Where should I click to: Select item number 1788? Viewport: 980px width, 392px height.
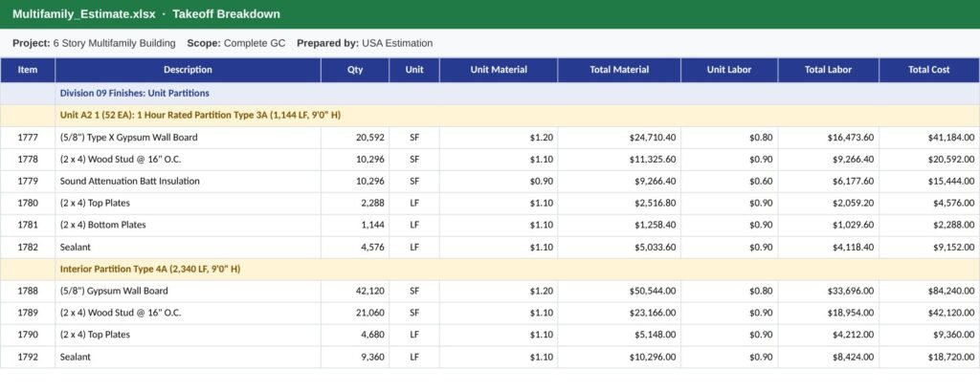(28, 291)
